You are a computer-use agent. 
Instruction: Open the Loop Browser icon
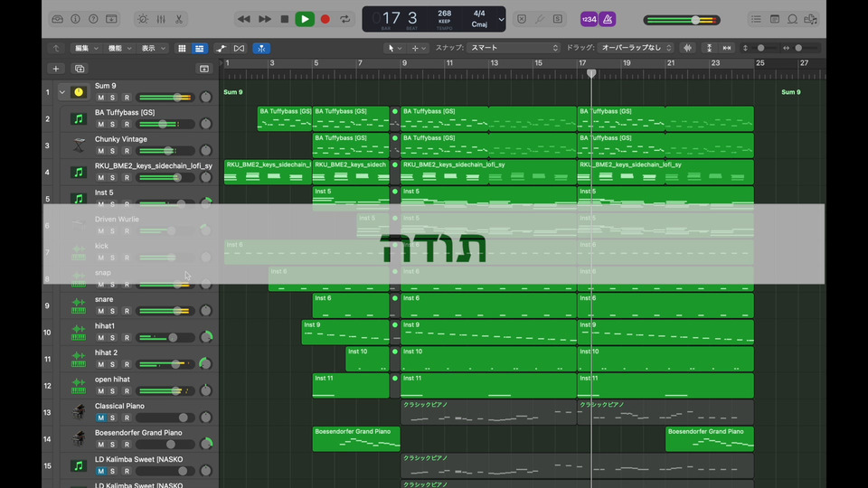click(793, 19)
